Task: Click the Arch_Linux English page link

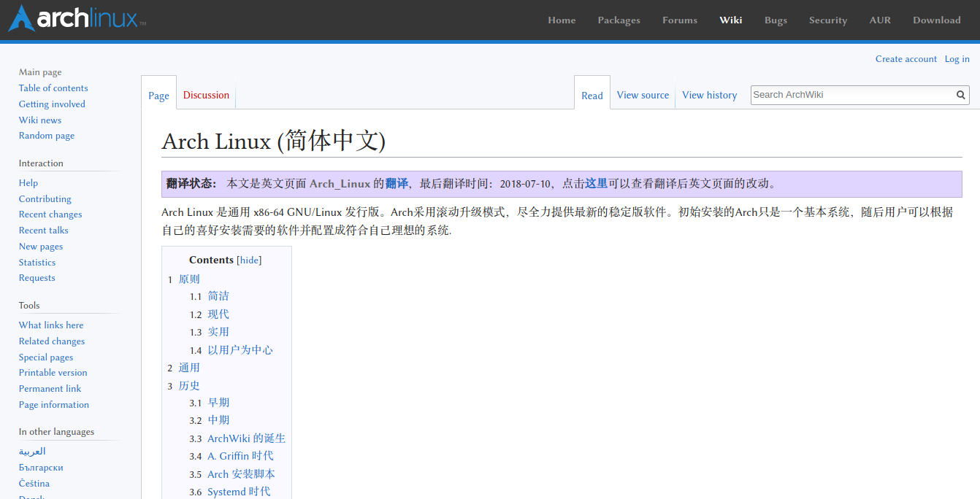Action: [x=340, y=184]
